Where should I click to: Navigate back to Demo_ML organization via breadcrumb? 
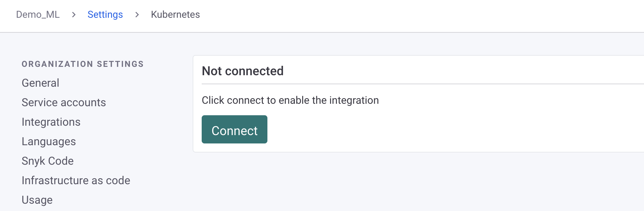click(38, 15)
